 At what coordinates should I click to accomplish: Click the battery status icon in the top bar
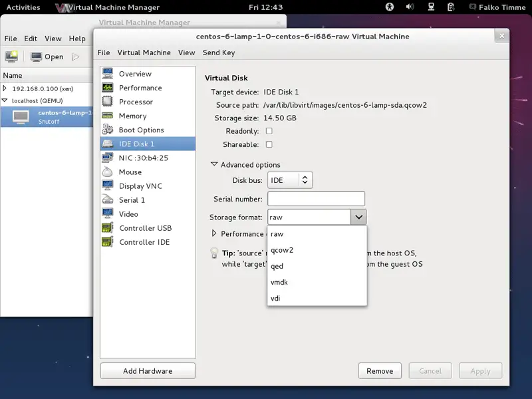pos(451,7)
